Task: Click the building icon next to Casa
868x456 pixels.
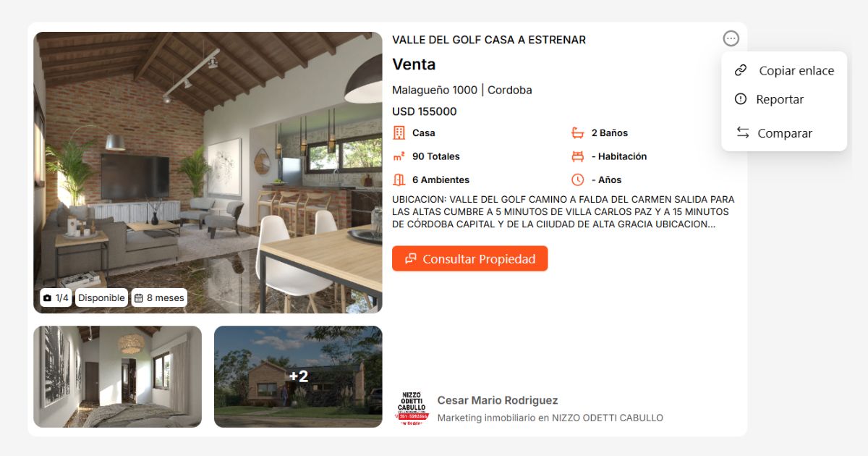Action: [x=399, y=132]
